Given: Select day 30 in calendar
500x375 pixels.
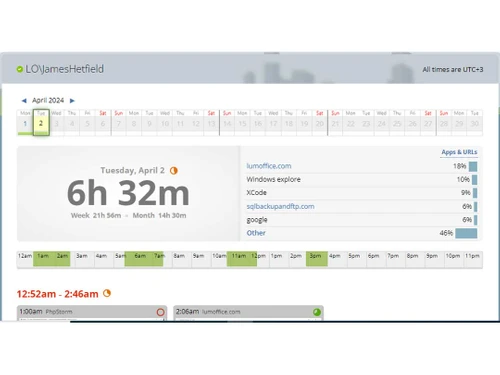Looking at the screenshot, I should click(475, 123).
